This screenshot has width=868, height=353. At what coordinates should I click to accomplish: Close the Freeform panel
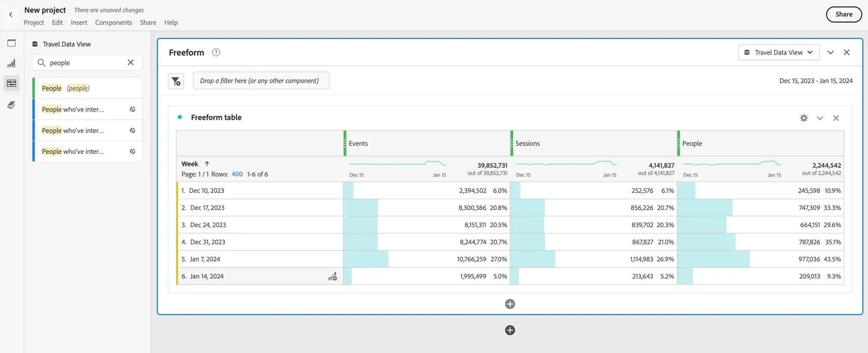pos(846,52)
